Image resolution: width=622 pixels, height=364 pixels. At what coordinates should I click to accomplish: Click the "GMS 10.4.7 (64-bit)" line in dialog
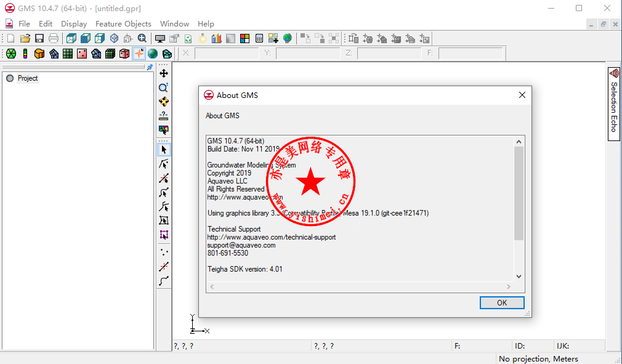coord(236,141)
